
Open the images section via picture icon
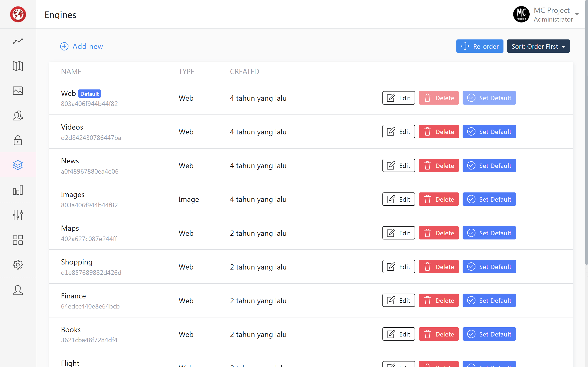point(18,91)
